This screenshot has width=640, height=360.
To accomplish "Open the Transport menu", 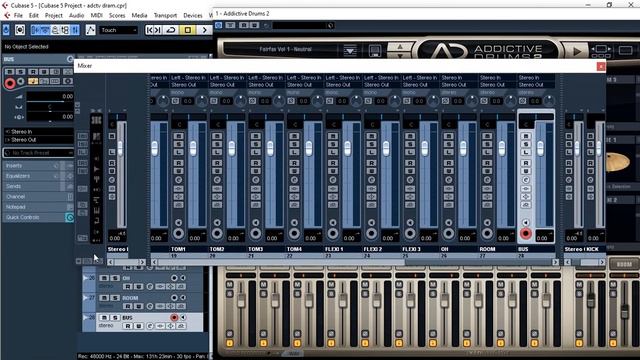I will click(x=165, y=16).
